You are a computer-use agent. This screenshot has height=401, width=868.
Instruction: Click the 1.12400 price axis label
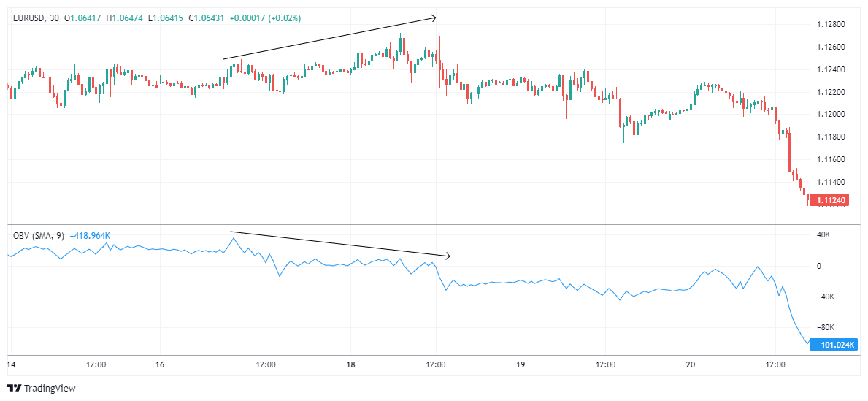coord(830,70)
